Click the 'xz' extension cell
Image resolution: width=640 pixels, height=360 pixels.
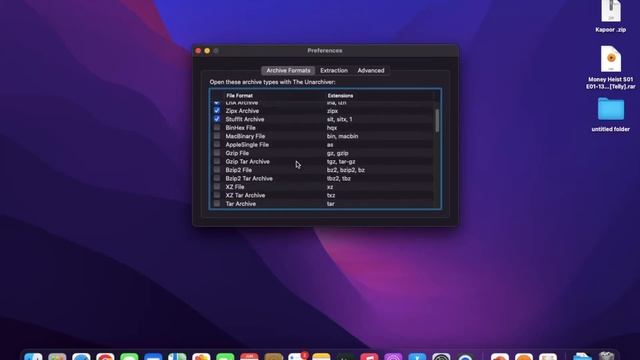click(330, 187)
